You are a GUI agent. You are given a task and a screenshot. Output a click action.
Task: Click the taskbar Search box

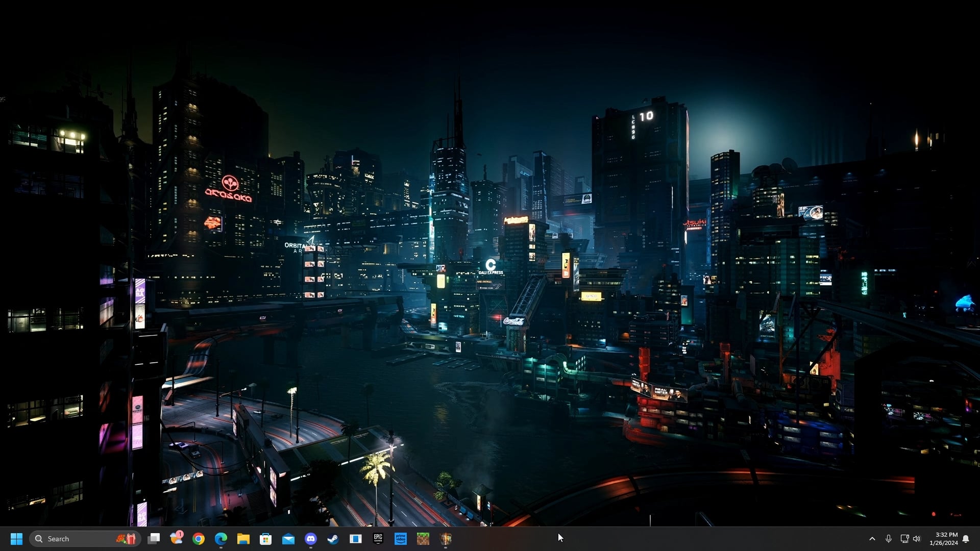click(x=85, y=539)
